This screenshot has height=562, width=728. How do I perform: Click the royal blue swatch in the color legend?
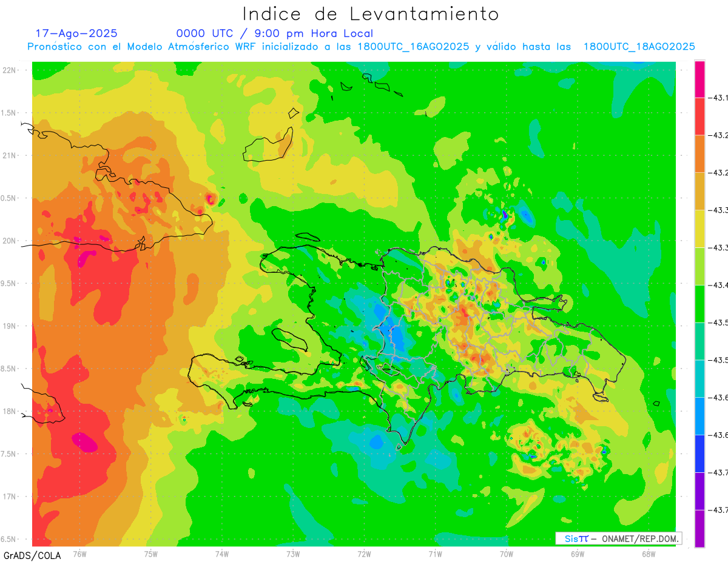tap(699, 453)
